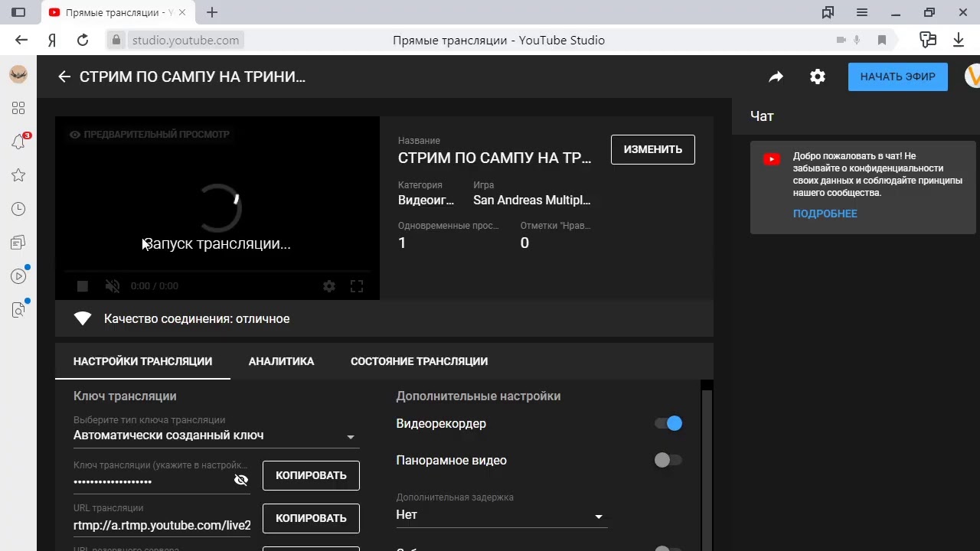Open the browser sidebar panel toggle
This screenshot has height=551, width=980.
(x=18, y=12)
